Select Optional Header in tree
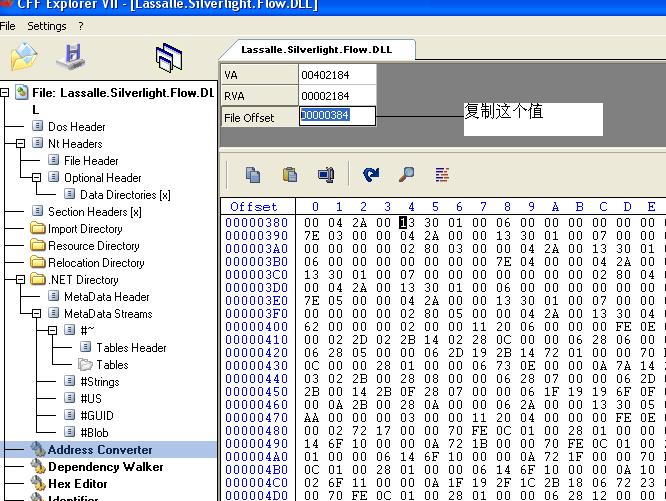This screenshot has width=666, height=501. (103, 178)
